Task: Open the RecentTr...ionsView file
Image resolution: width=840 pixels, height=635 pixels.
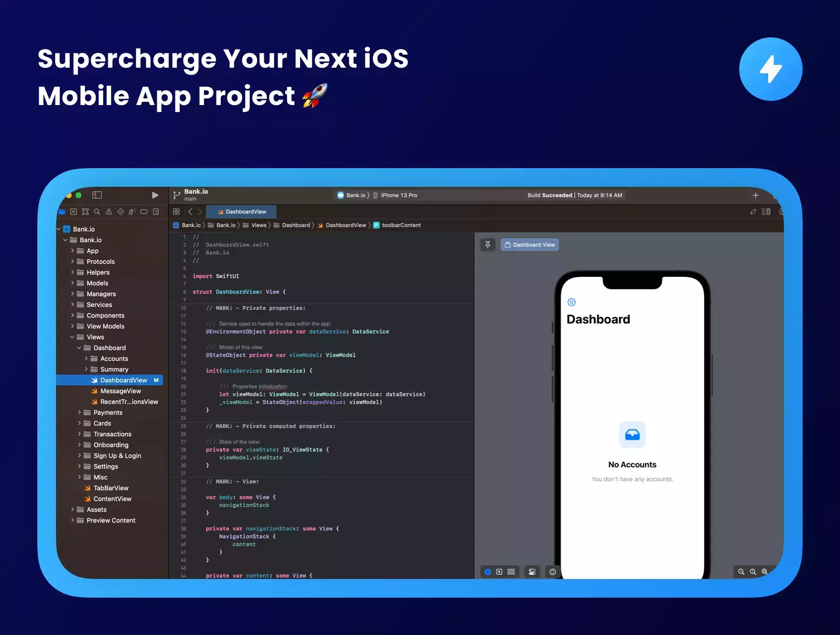Action: [125, 402]
